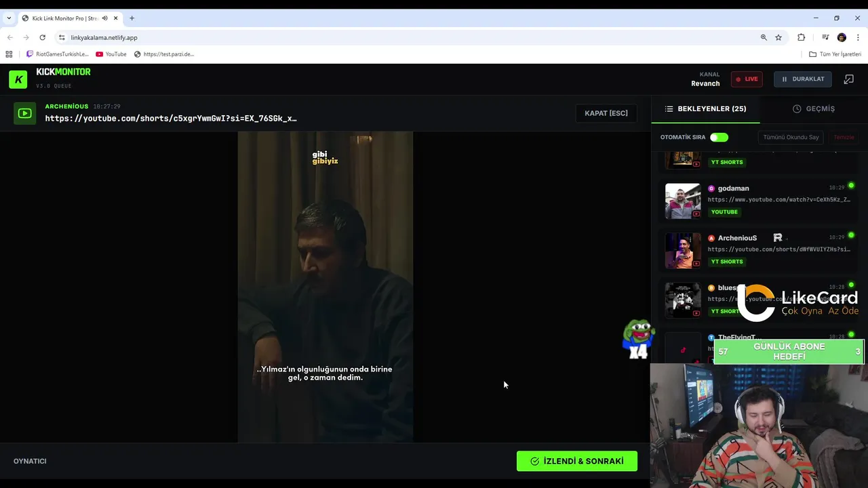
Task: Switch to GEÇMİŞ history tab
Action: tap(814, 108)
